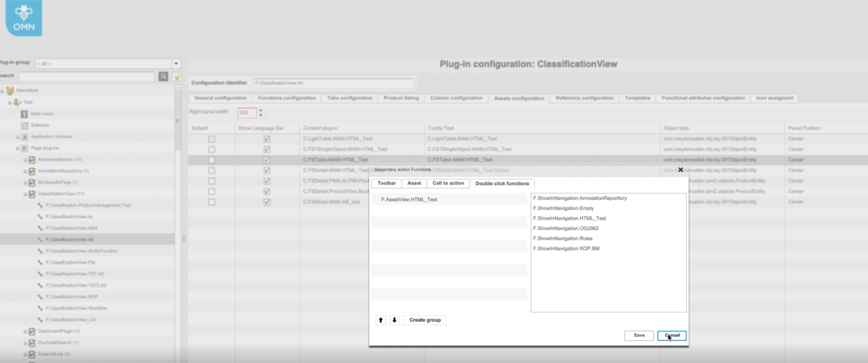The height and width of the screenshot is (363, 868).
Task: Open the Functions configuration tab
Action: coord(286,98)
